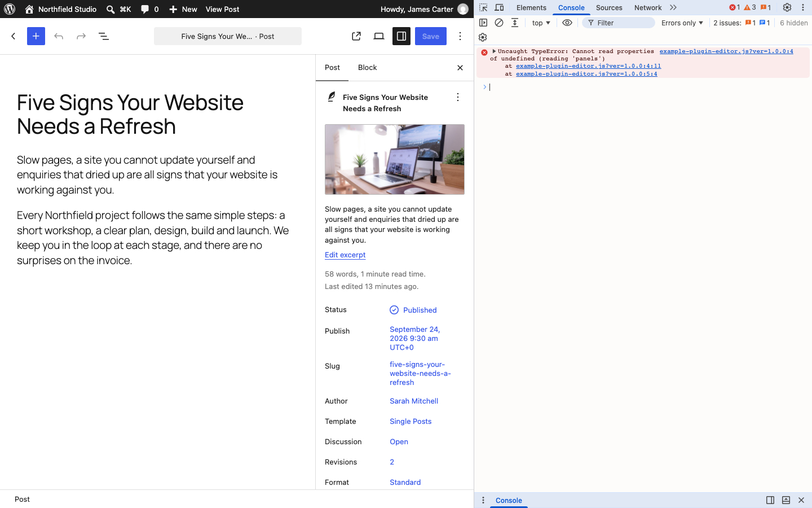View the post in a new tab
This screenshot has height=508, width=812.
point(356,36)
